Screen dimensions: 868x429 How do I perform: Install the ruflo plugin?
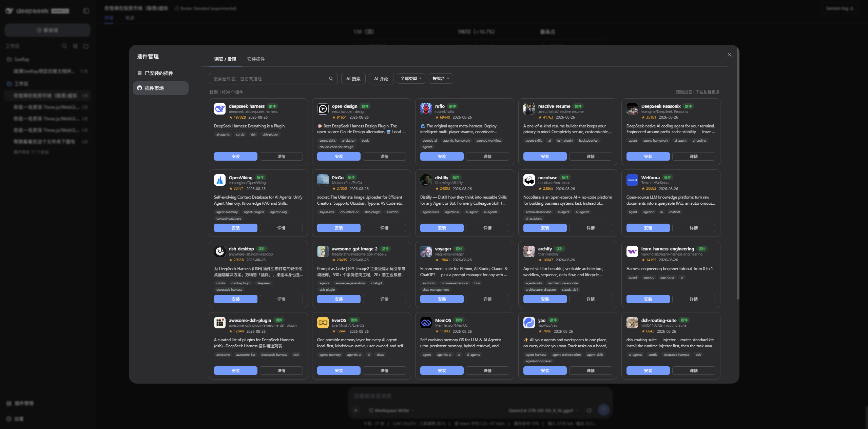point(442,157)
